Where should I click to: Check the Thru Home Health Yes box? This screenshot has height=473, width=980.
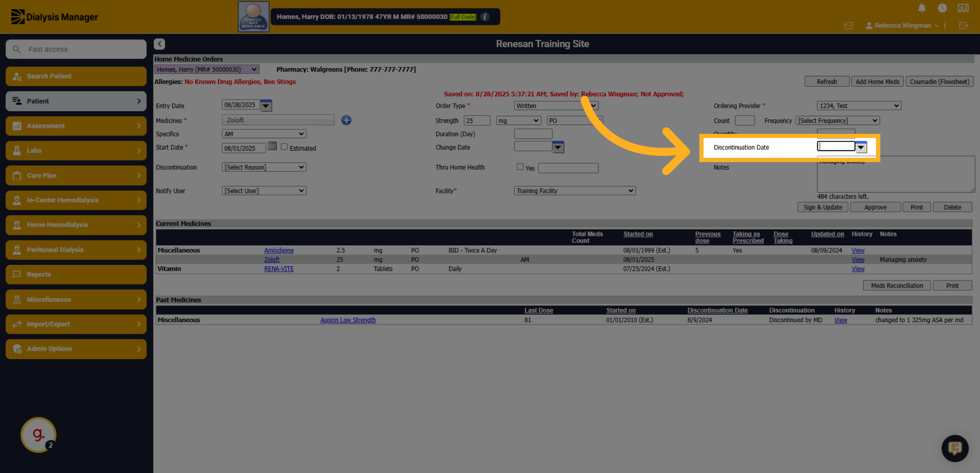[x=520, y=167]
